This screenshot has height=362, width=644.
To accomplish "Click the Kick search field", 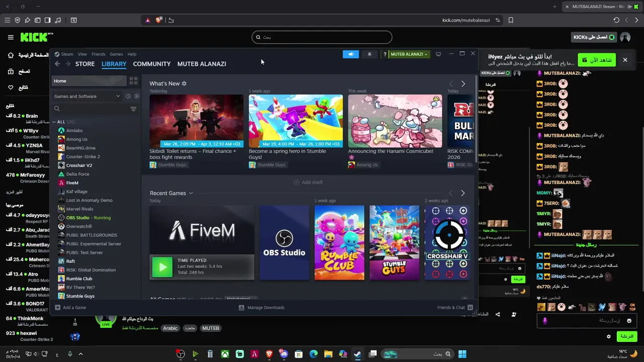I will tap(322, 37).
